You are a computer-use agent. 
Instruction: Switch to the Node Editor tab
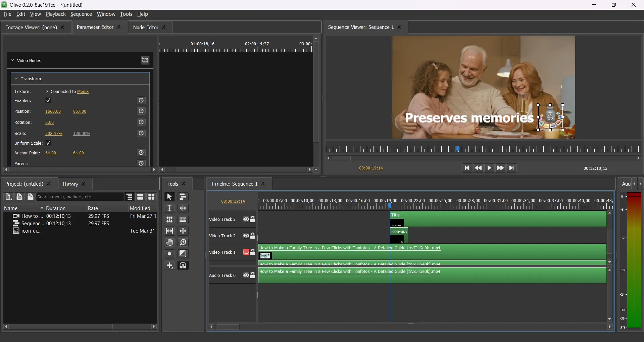coord(145,28)
